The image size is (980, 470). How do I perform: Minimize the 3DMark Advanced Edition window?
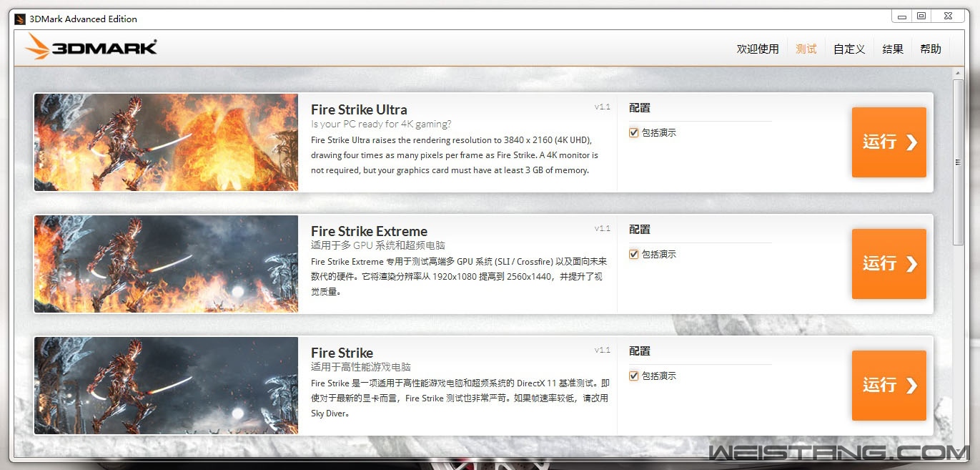click(x=901, y=16)
